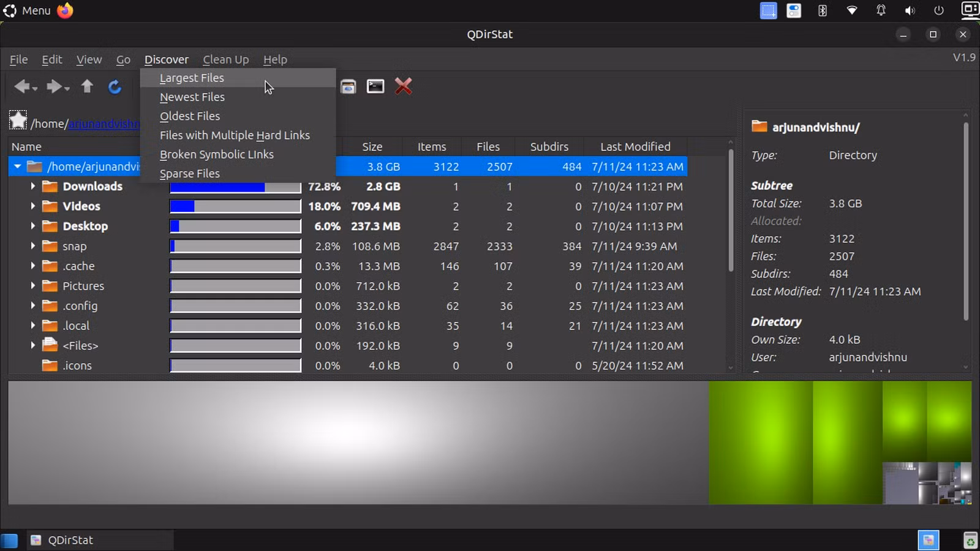Viewport: 980px width, 551px height.
Task: Click the Videos 18.0% percent bar
Action: click(x=235, y=206)
